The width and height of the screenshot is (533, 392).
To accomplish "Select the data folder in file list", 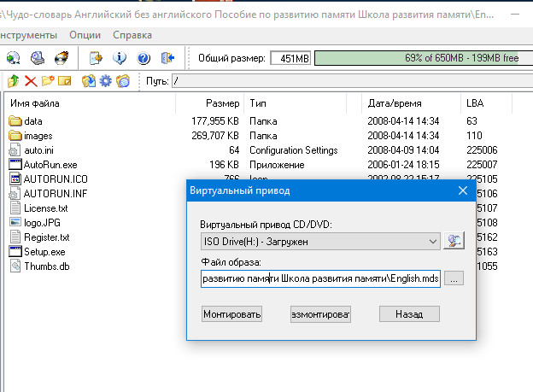I will (33, 120).
